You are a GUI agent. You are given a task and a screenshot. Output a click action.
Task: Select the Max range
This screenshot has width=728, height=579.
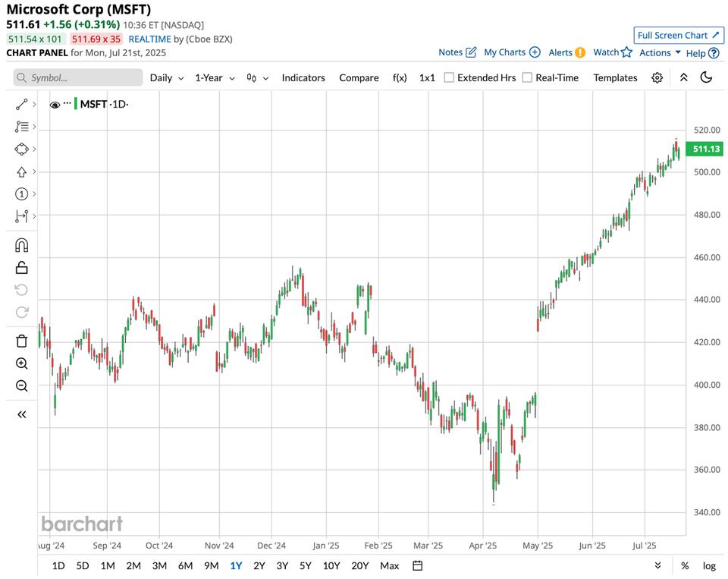[x=390, y=565]
